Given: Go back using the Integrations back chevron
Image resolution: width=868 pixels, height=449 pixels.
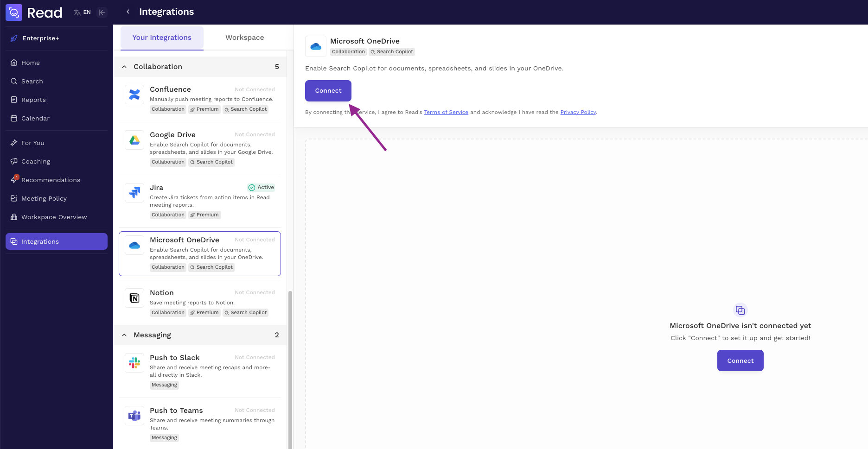Looking at the screenshot, I should [128, 12].
